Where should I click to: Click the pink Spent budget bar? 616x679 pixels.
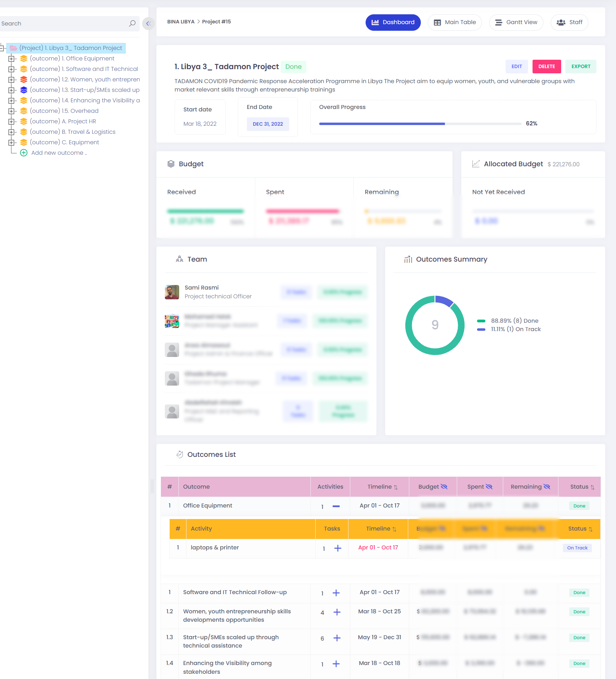click(302, 211)
